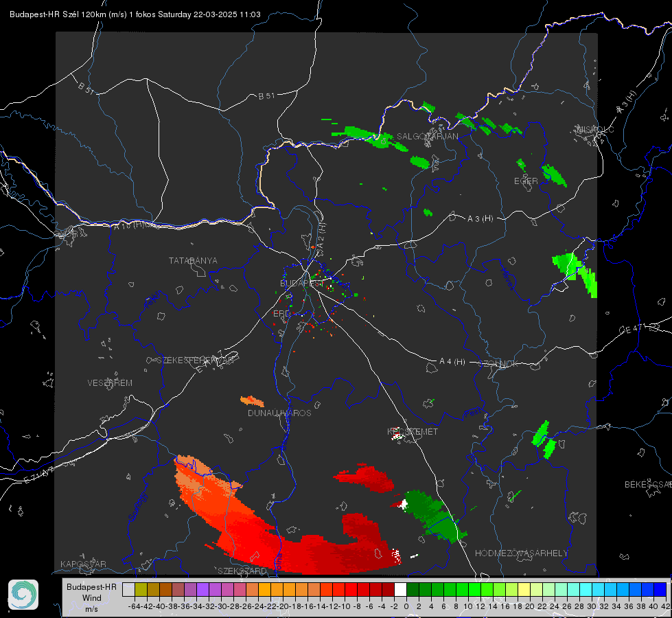
Task: Pick the violet swatch above the -34 label
Action: [202, 589]
